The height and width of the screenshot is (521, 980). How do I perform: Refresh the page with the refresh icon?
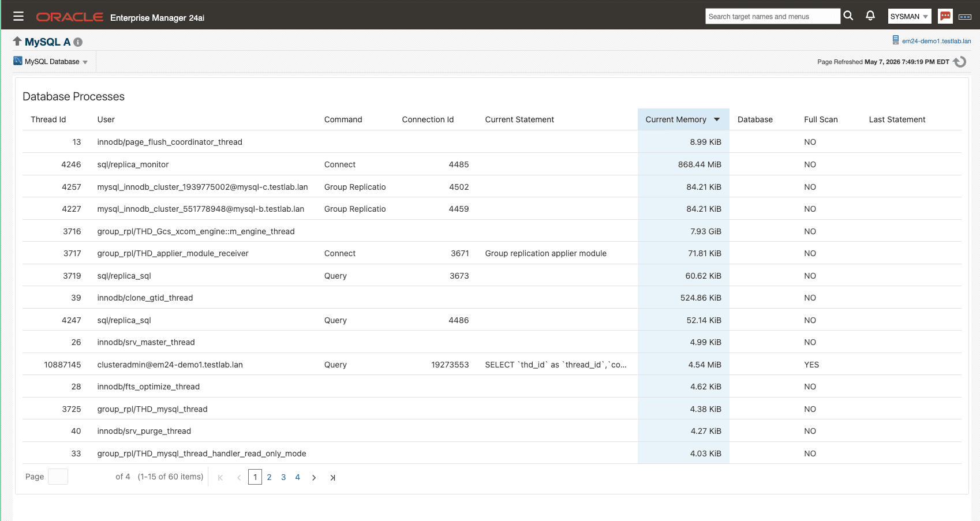coord(960,62)
